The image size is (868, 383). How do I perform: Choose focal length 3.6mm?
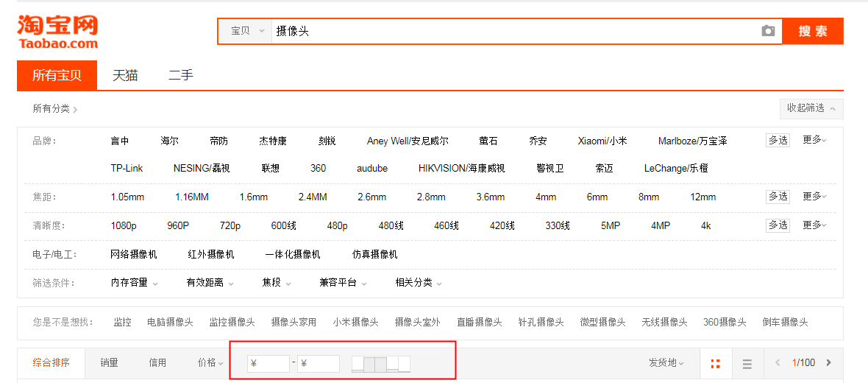point(491,197)
